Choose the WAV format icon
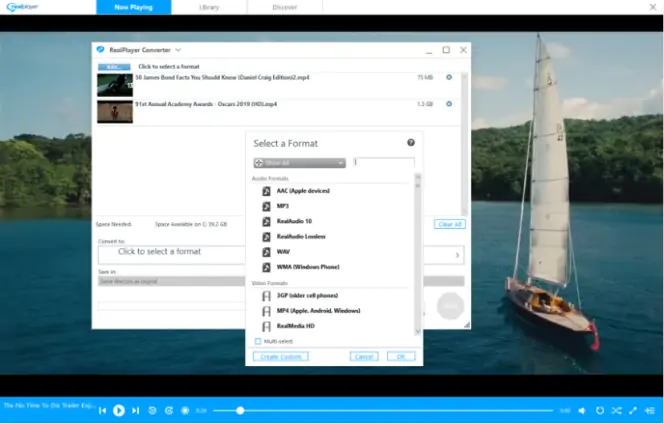This screenshot has width=664, height=424. [x=266, y=252]
